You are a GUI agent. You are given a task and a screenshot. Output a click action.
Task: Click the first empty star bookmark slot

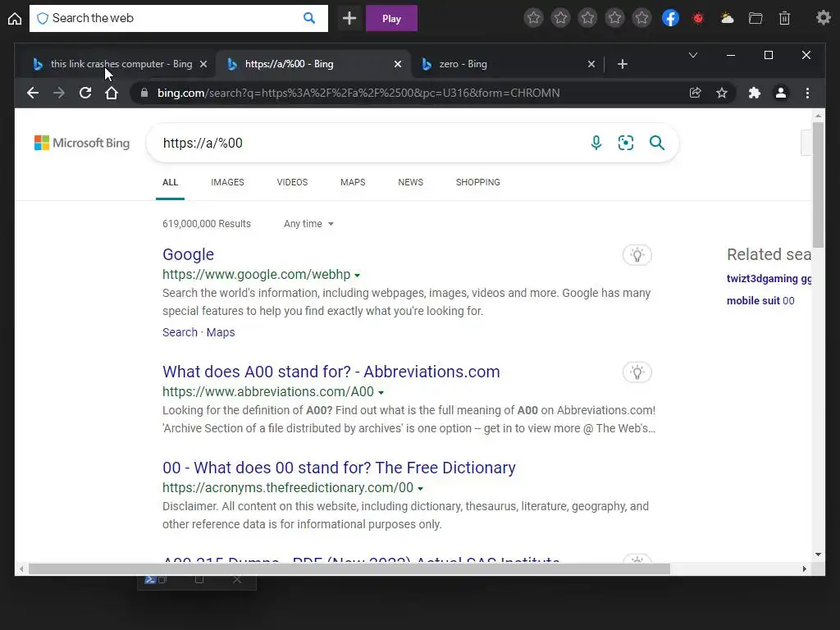click(533, 18)
